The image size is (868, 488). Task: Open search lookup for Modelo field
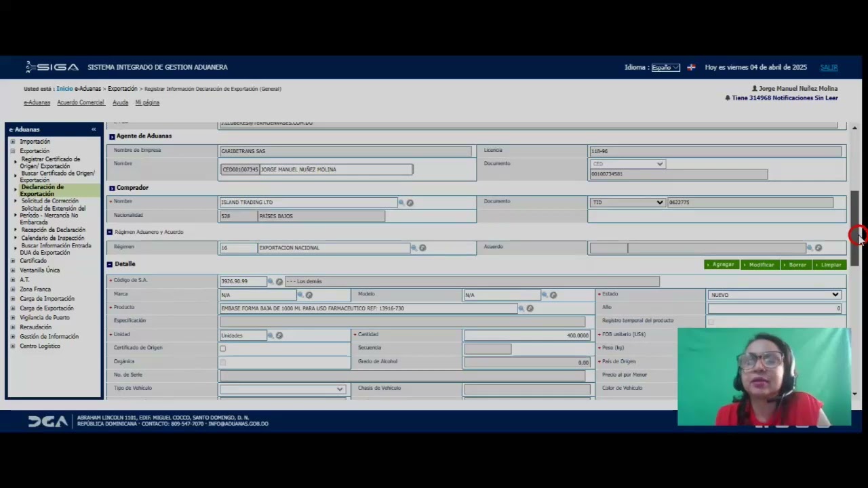point(545,295)
